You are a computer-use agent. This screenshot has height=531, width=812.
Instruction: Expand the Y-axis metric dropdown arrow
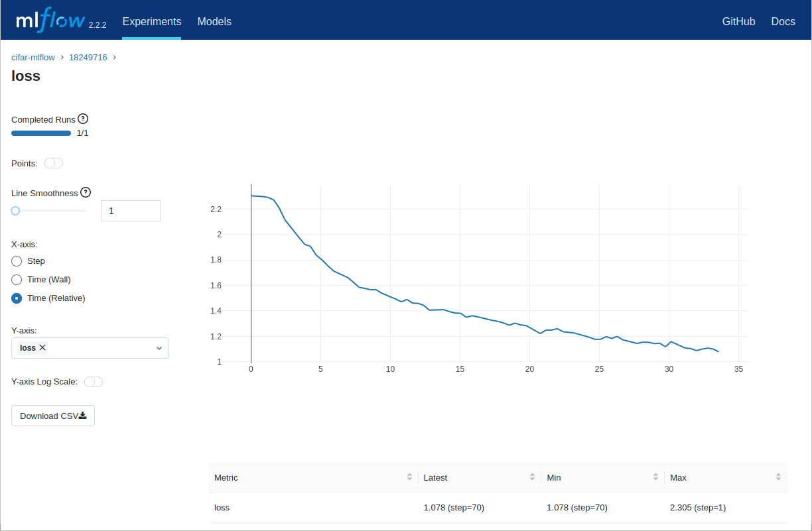click(x=159, y=348)
